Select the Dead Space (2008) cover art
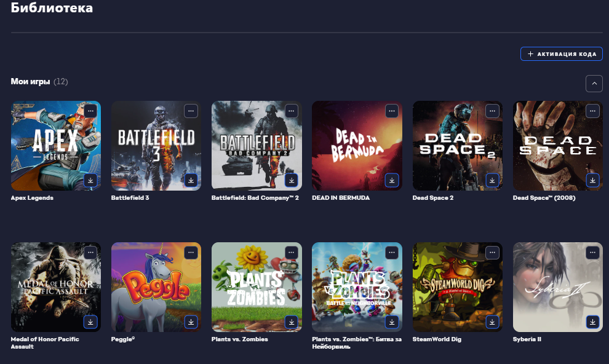Viewport: 609px width, 364px height. pyautogui.click(x=558, y=146)
